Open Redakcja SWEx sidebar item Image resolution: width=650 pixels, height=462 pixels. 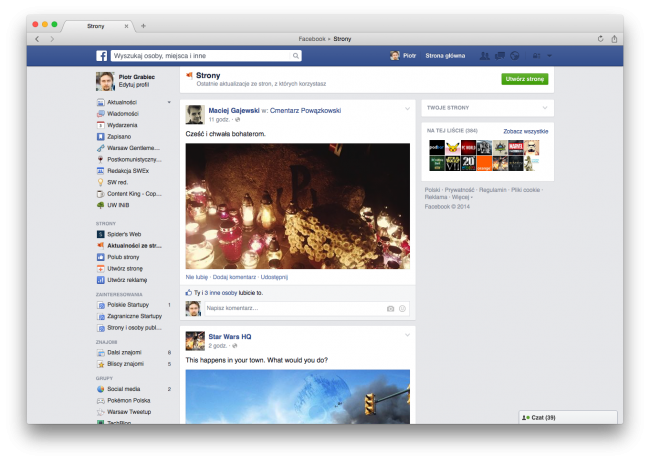(x=128, y=171)
